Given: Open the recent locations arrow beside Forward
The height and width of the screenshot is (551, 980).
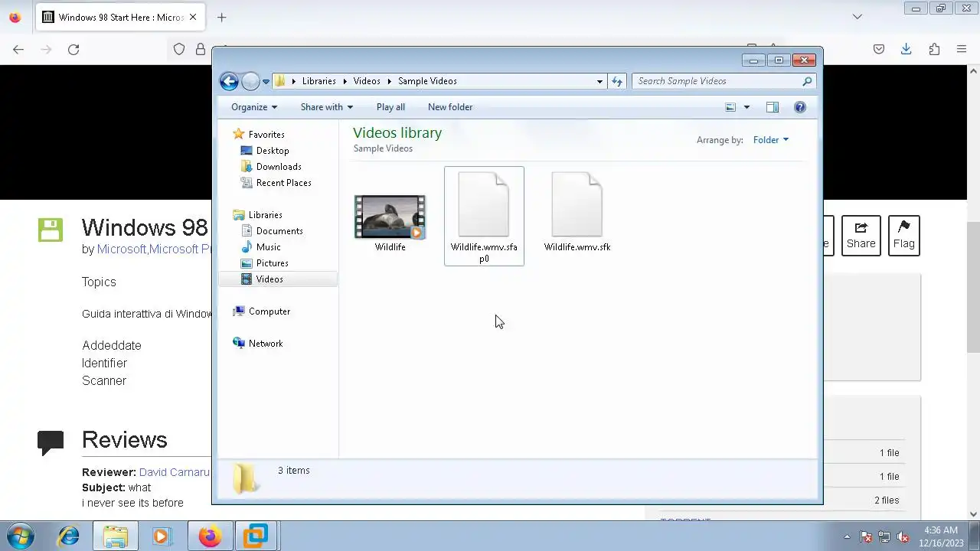Looking at the screenshot, I should pos(266,81).
